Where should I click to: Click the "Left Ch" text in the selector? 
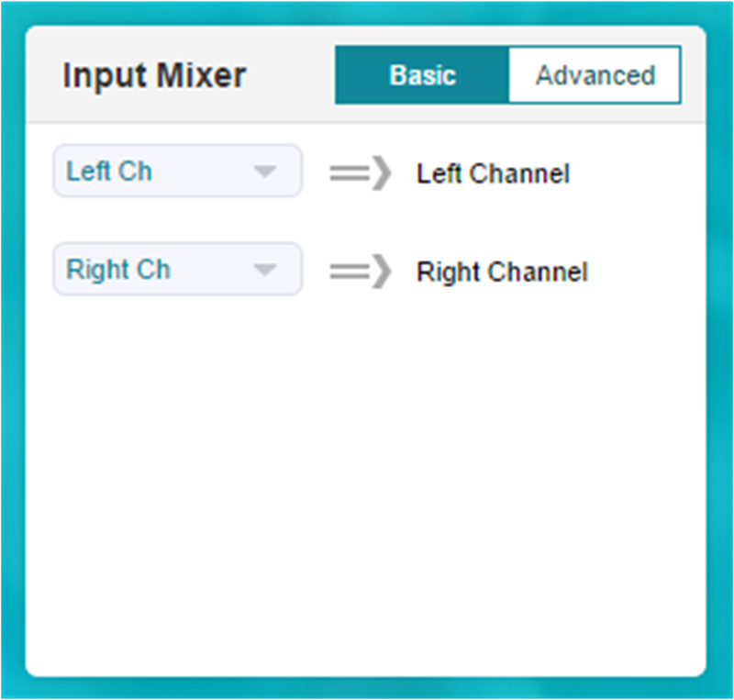[109, 172]
